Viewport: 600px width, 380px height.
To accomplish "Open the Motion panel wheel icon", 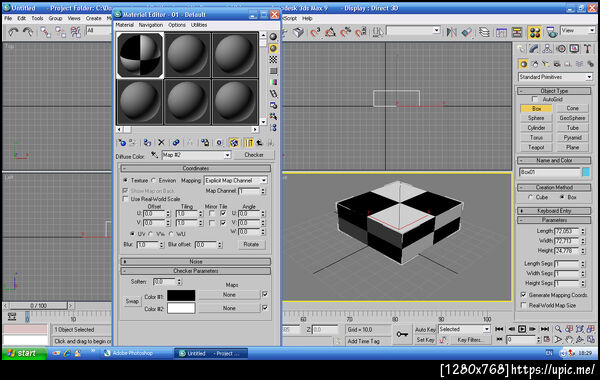I will 561,49.
